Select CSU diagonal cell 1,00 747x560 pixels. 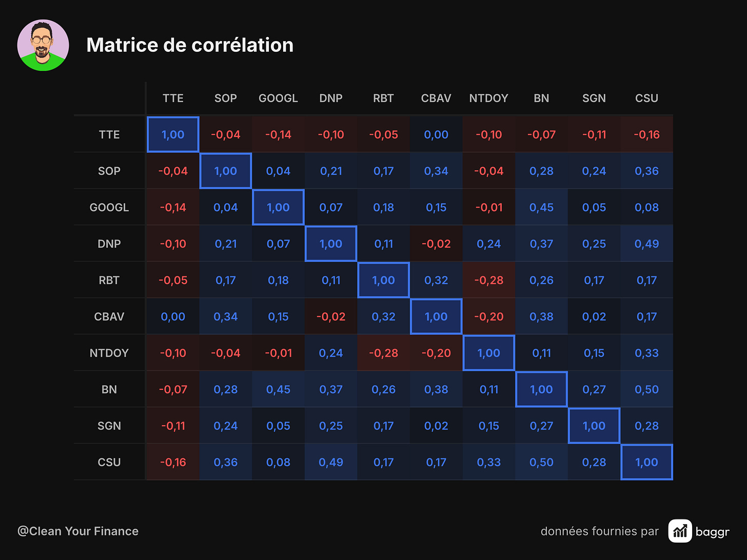coord(646,462)
